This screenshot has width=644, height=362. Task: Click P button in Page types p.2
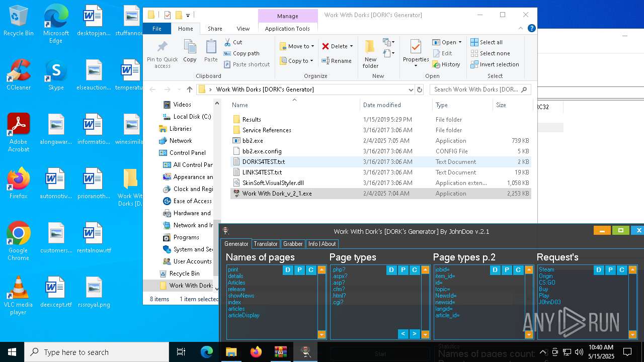(507, 270)
